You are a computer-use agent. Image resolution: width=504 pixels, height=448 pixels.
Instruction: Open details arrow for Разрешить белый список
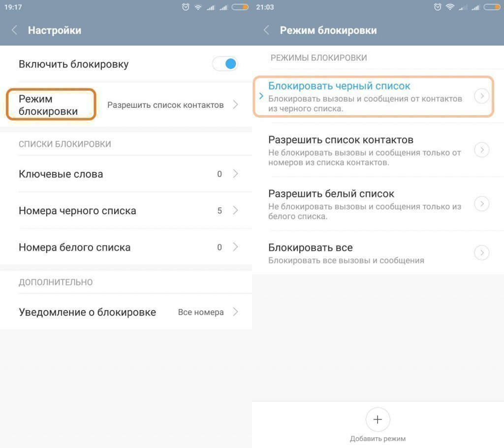click(x=482, y=204)
